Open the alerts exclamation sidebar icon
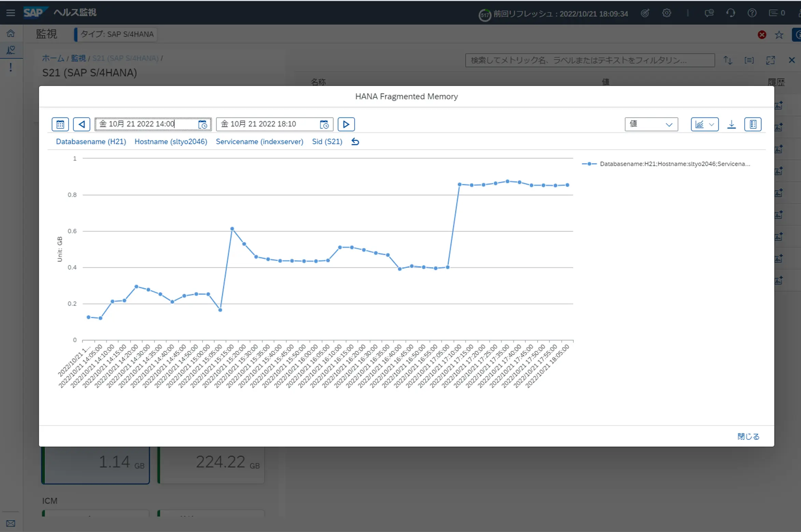 (x=11, y=67)
